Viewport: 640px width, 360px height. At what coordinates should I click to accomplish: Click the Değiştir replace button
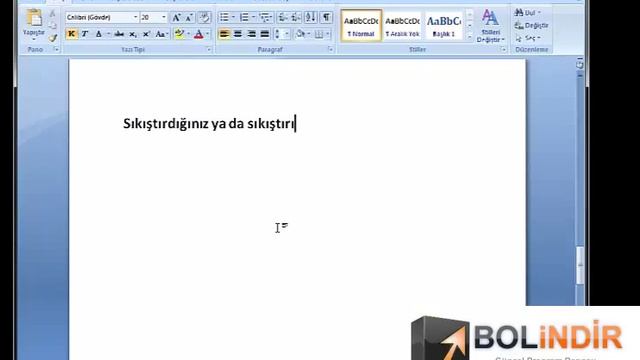(x=531, y=25)
